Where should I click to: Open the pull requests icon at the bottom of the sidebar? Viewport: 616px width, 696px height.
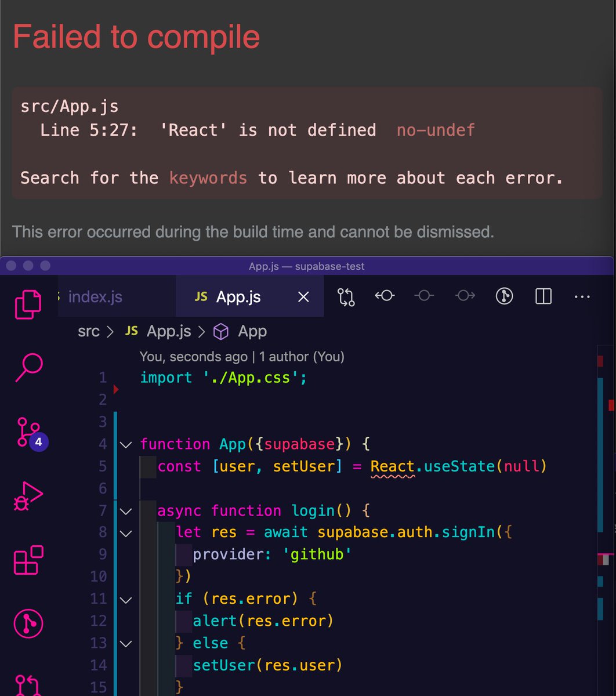(27, 684)
